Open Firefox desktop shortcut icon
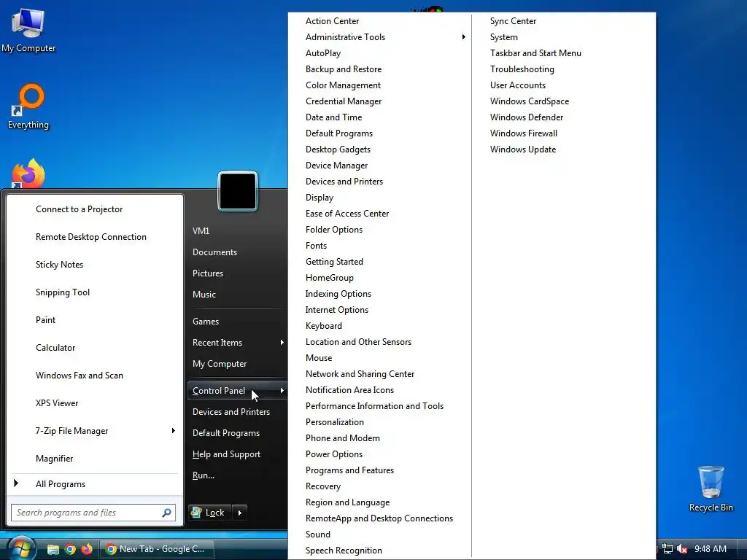This screenshot has height=560, width=747. tap(28, 174)
